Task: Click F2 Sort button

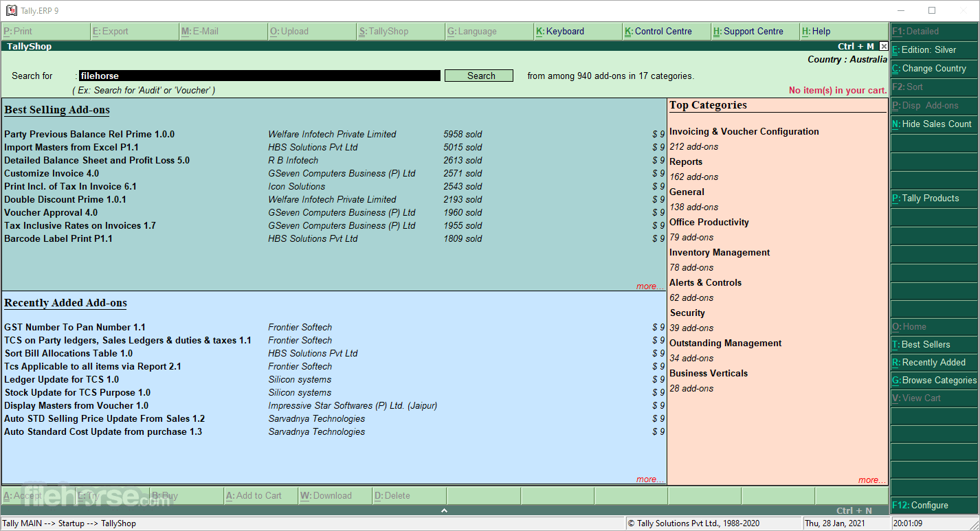Action: click(934, 87)
